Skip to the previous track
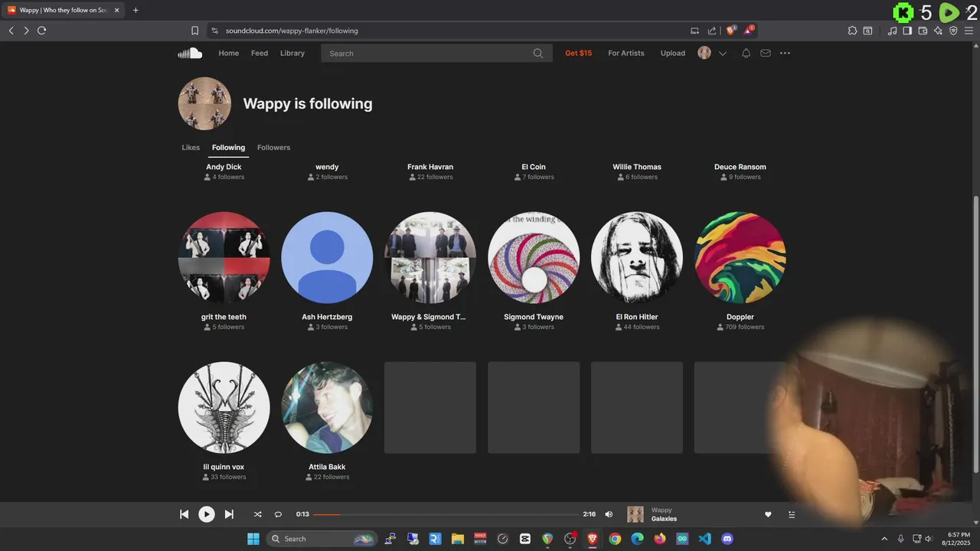980x551 pixels. pos(184,514)
